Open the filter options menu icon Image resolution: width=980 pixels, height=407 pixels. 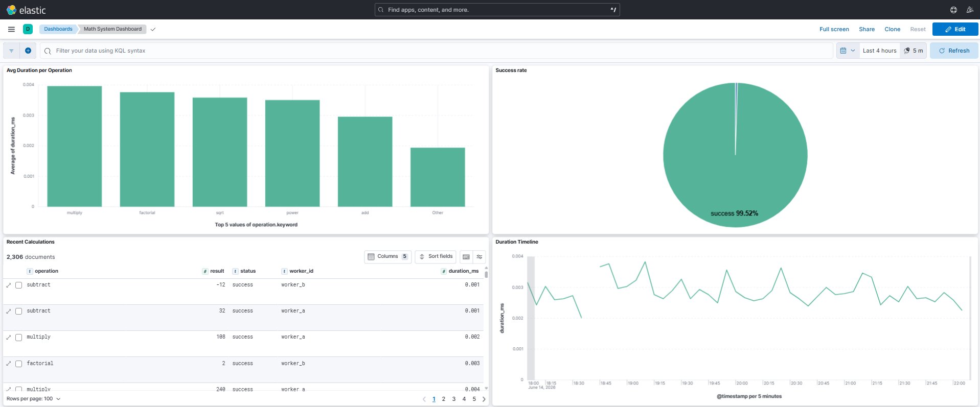(x=11, y=51)
